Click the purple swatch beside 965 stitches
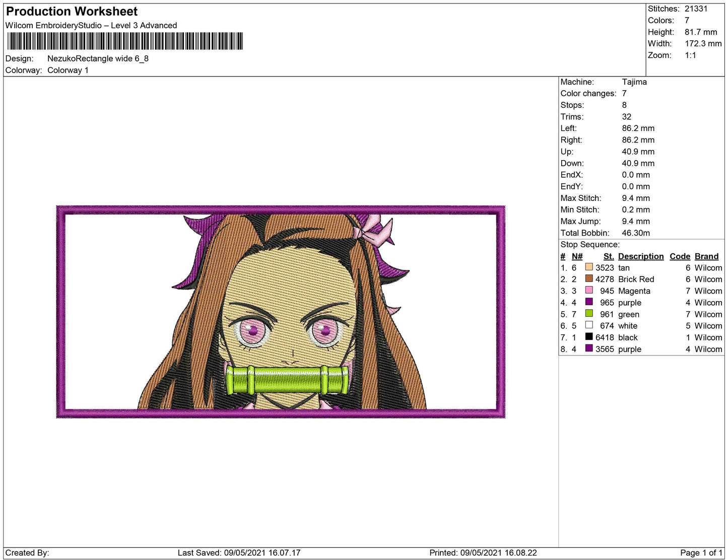Image resolution: width=728 pixels, height=560 pixels. point(589,302)
